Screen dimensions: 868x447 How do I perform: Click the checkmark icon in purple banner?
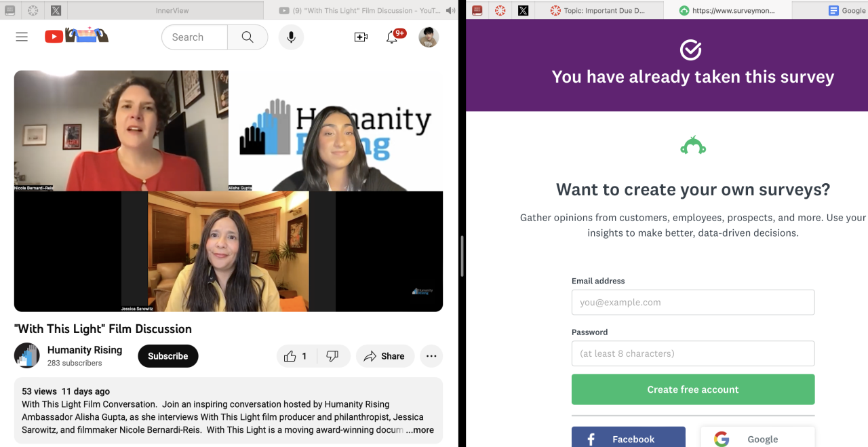point(690,50)
